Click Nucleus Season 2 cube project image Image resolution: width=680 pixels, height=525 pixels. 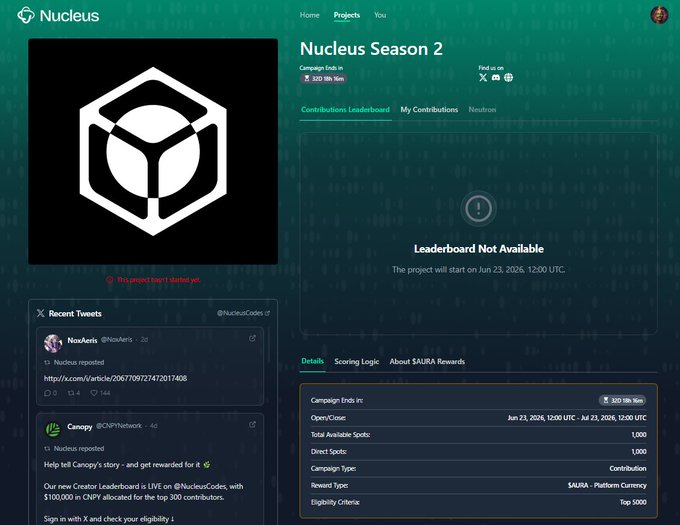[153, 151]
